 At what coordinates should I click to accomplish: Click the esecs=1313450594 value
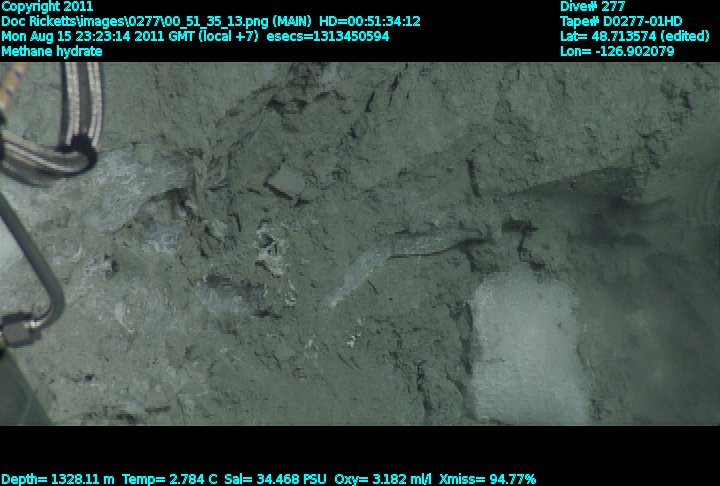[328, 36]
